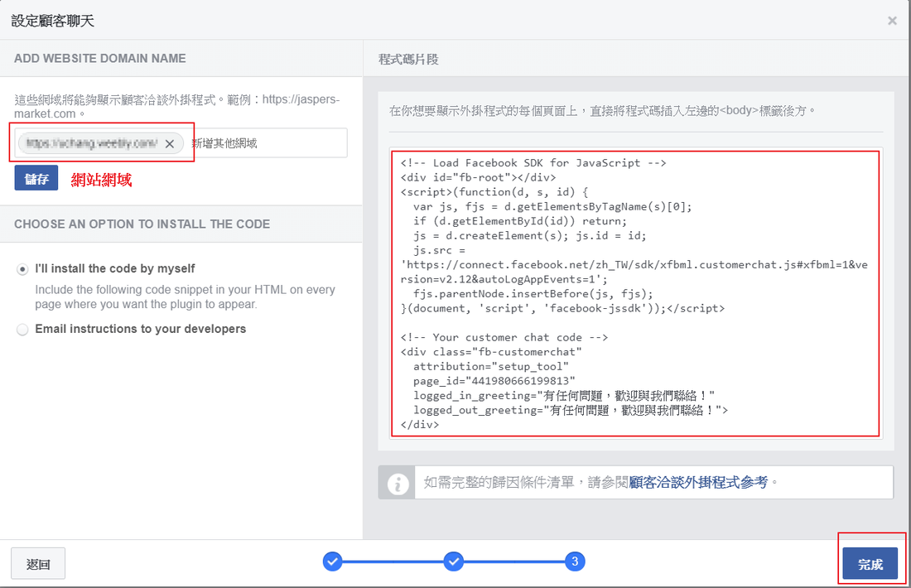Select I'll install the code by myself

click(x=22, y=269)
